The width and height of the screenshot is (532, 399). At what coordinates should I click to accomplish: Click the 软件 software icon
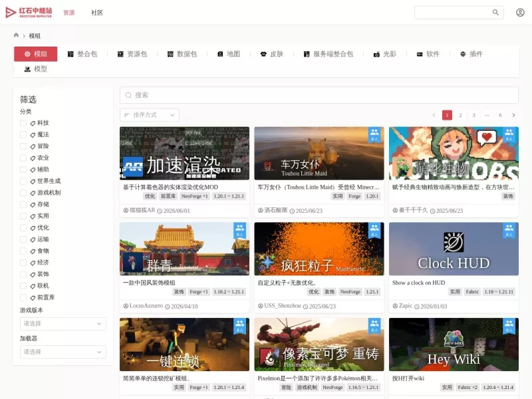pos(420,54)
